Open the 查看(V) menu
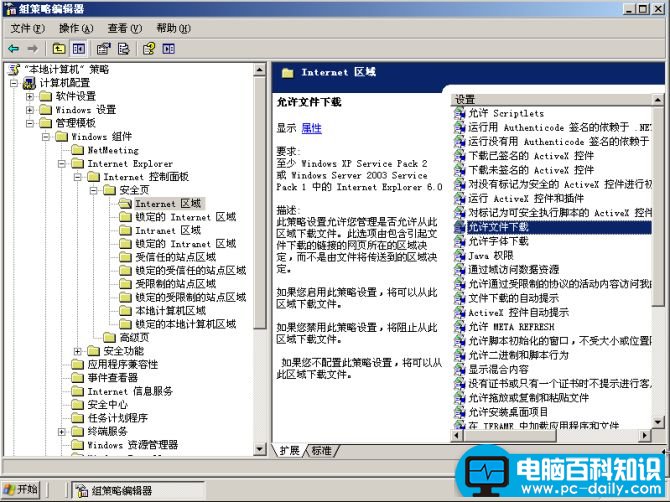 click(x=124, y=28)
